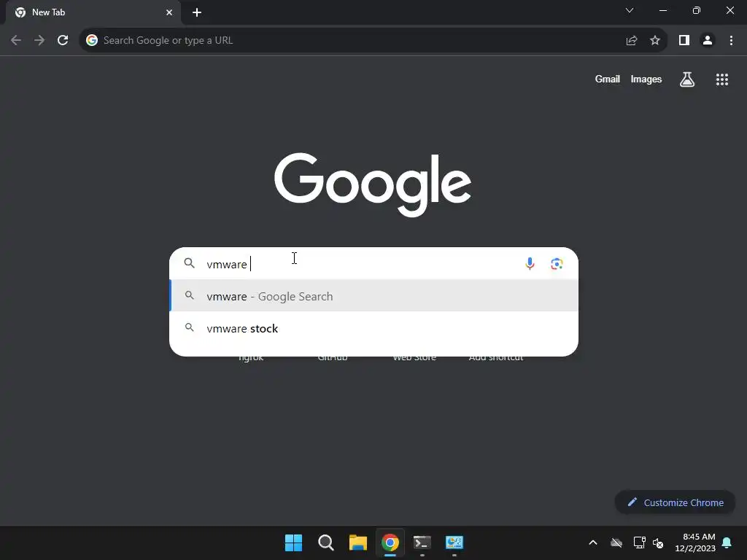Click the Customize Chrome button
The height and width of the screenshot is (560, 747).
[x=675, y=502]
